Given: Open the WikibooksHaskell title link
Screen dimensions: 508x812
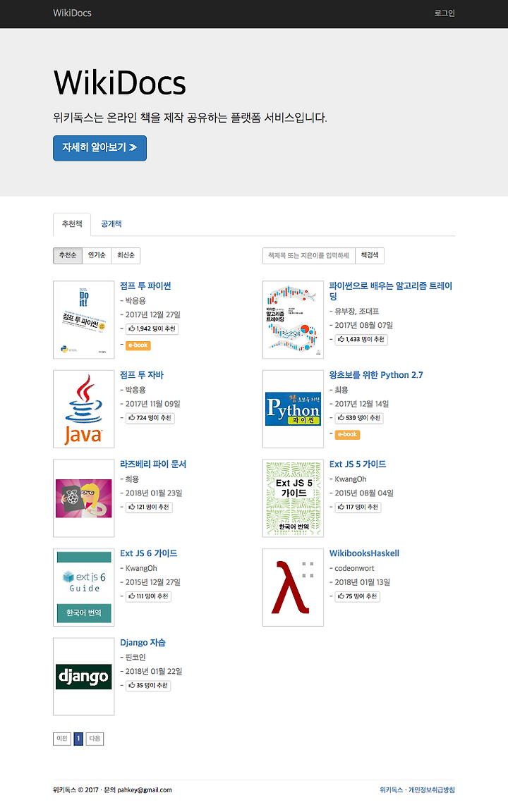Looking at the screenshot, I should tap(364, 553).
